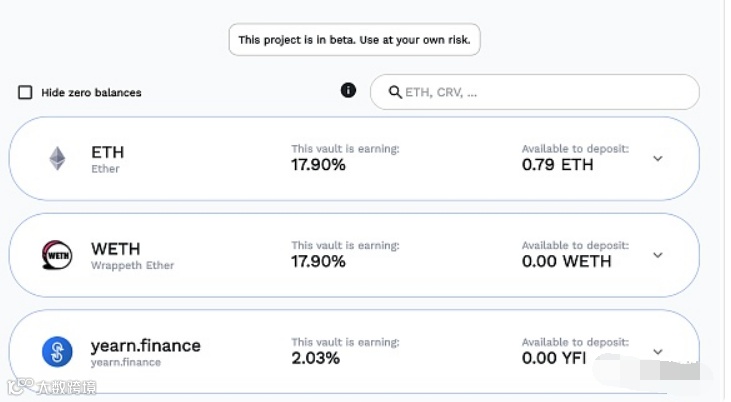Select the ETH Ether vault name

[x=107, y=153]
